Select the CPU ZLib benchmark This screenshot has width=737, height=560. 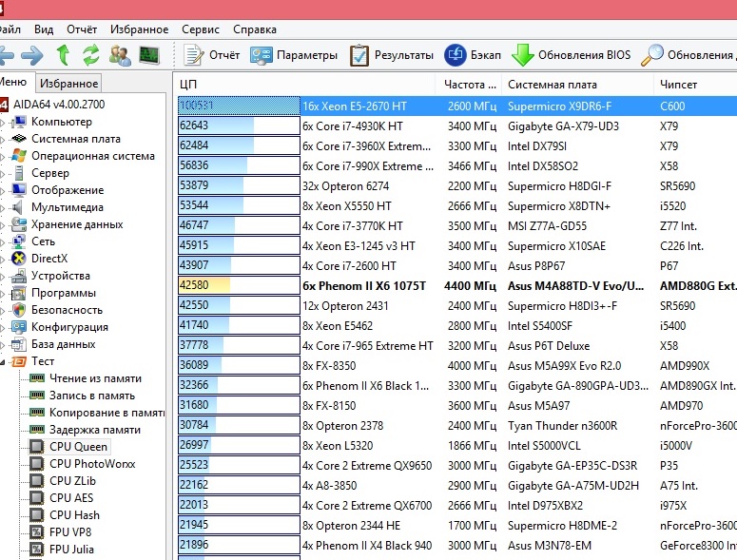pos(72,481)
